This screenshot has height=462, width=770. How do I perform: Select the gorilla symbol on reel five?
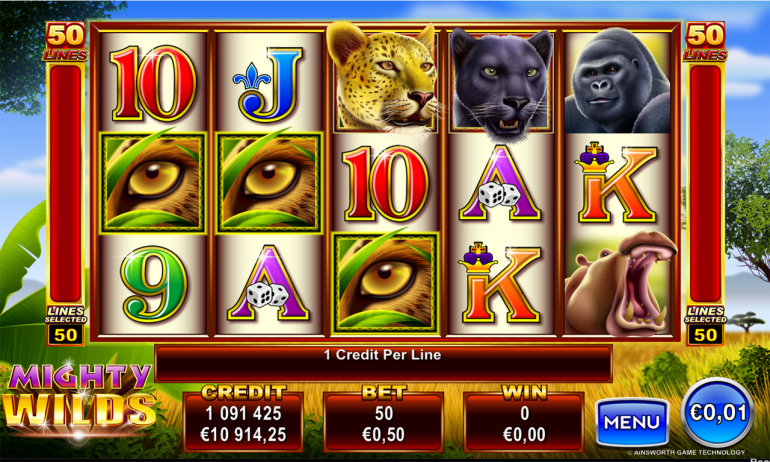[x=617, y=81]
